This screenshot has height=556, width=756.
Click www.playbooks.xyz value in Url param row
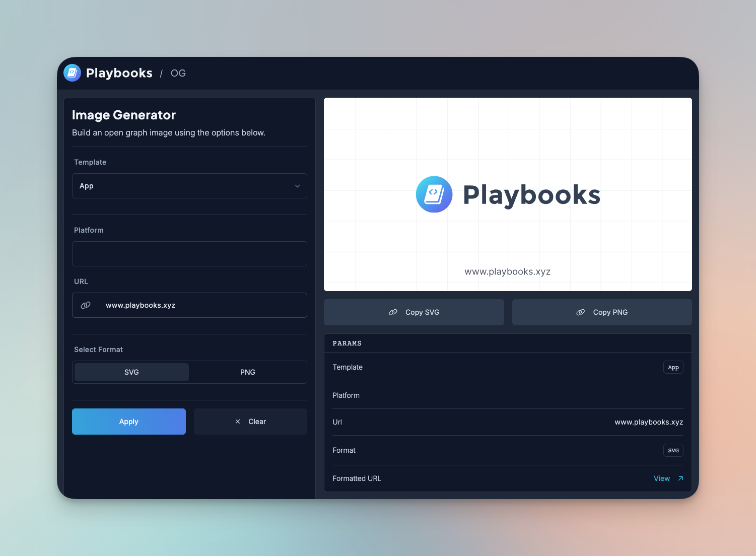coord(649,422)
